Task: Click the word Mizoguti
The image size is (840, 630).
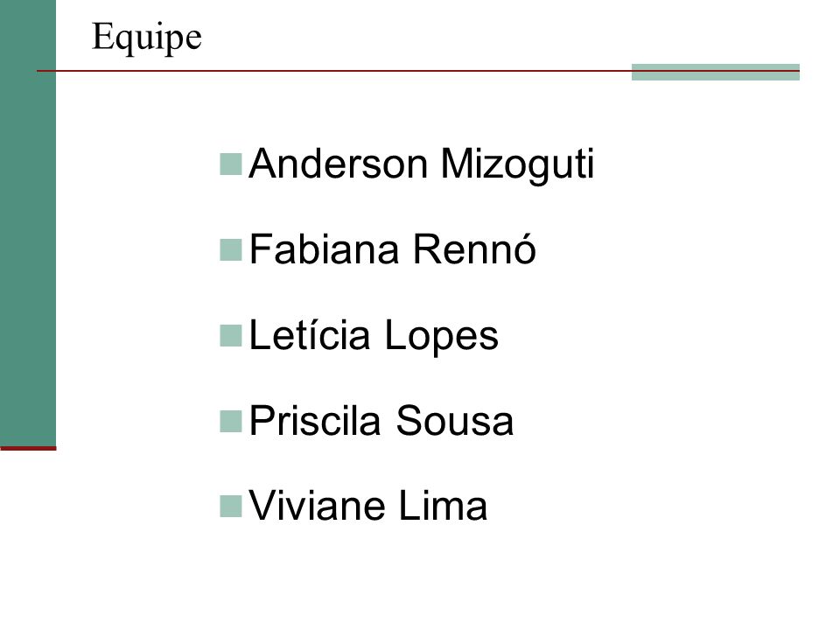Action: pyautogui.click(x=517, y=164)
